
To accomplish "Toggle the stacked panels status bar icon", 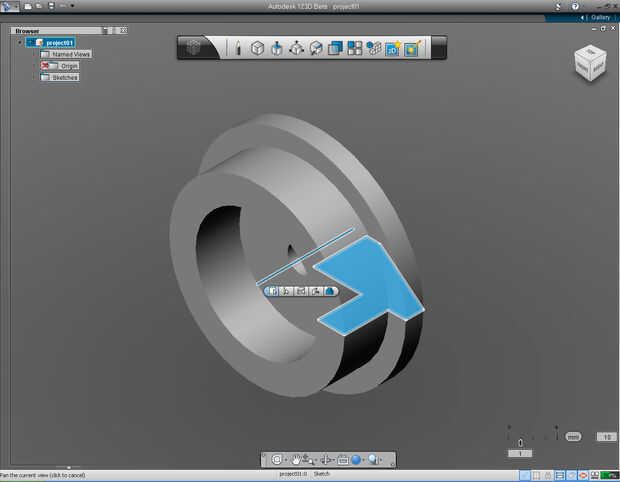I will pyautogui.click(x=560, y=475).
